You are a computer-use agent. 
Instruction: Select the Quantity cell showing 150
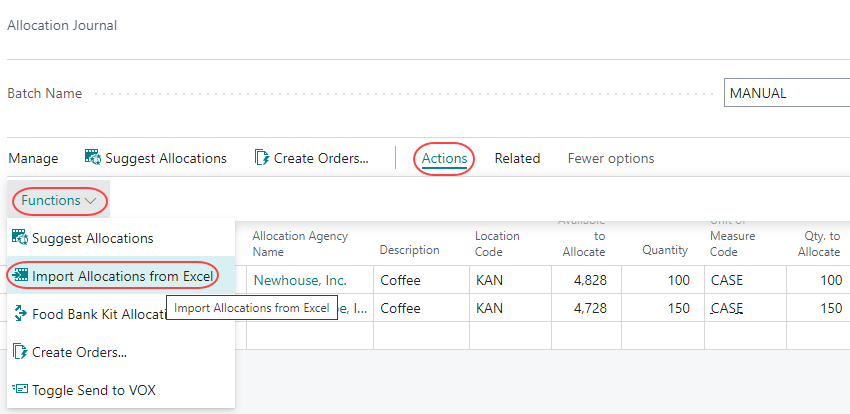[x=670, y=308]
